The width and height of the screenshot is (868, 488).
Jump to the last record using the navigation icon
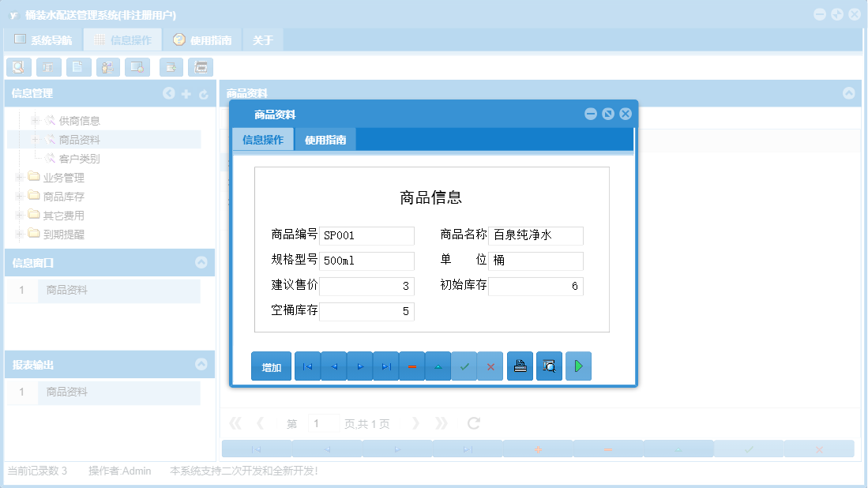point(385,366)
